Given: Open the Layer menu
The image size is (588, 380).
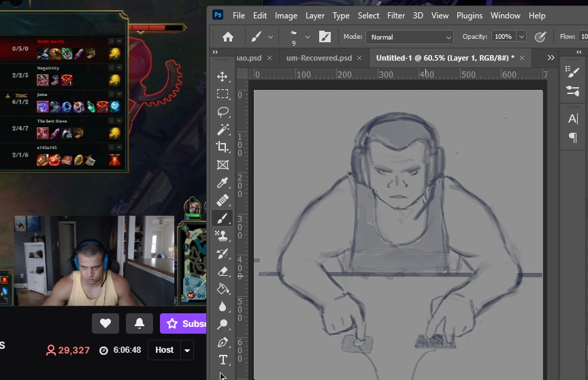Looking at the screenshot, I should 314,16.
